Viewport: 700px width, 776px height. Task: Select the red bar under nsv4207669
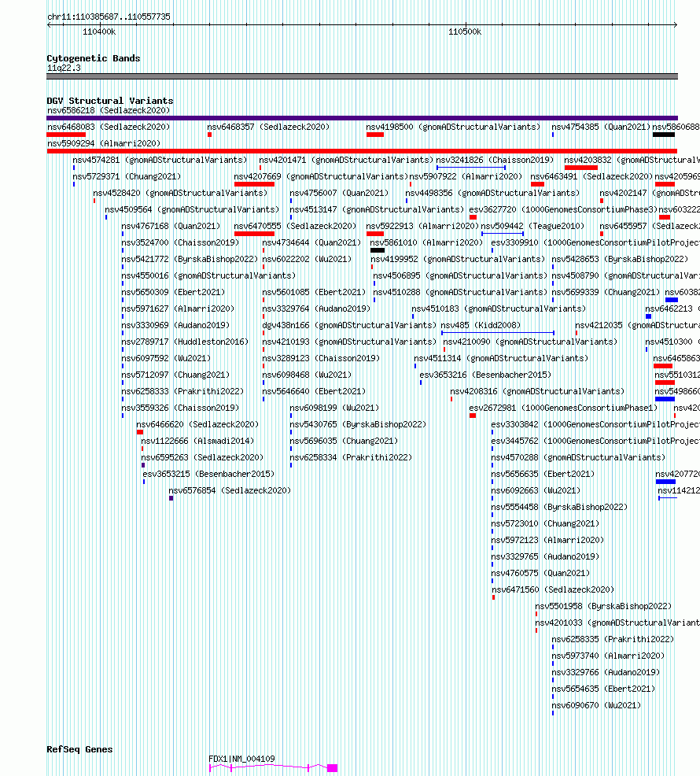point(254,184)
